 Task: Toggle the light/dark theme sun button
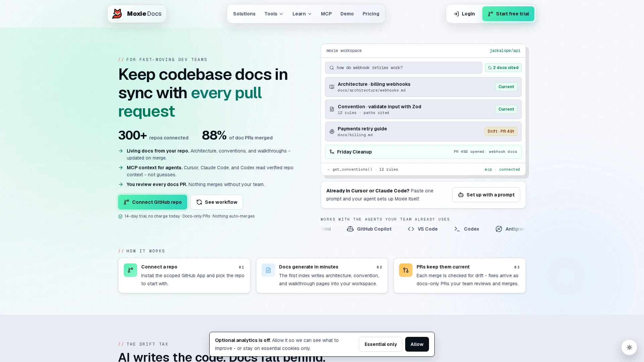point(629,347)
